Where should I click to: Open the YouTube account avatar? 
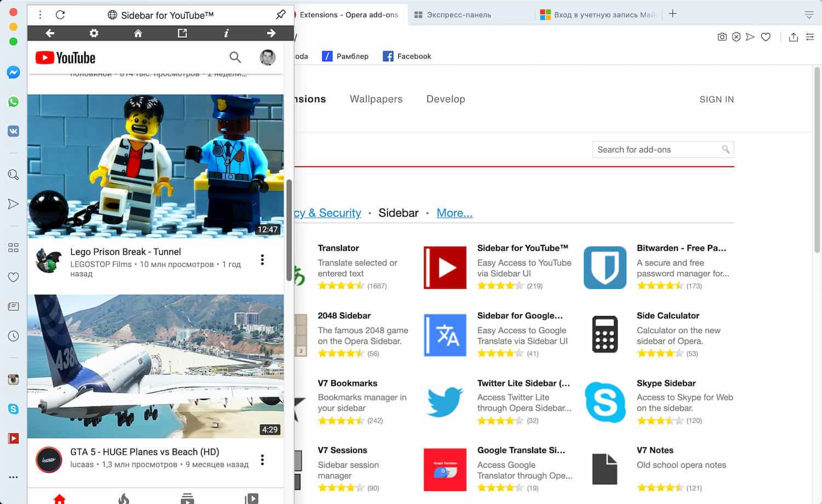[x=267, y=58]
